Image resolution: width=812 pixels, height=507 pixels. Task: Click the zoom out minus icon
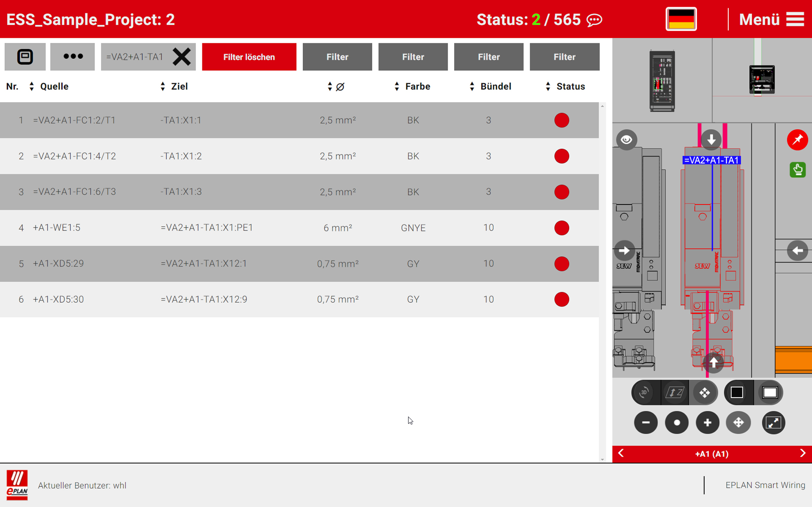click(646, 422)
